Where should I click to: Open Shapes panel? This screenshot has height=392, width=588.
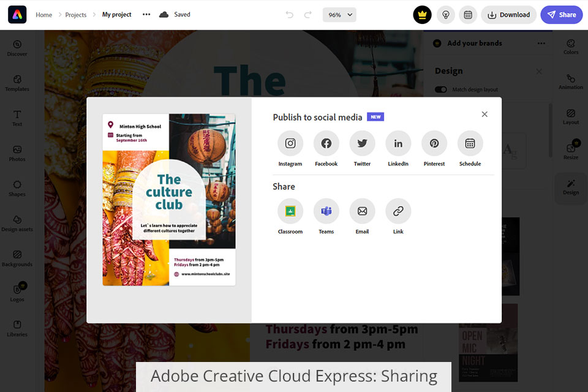[17, 188]
